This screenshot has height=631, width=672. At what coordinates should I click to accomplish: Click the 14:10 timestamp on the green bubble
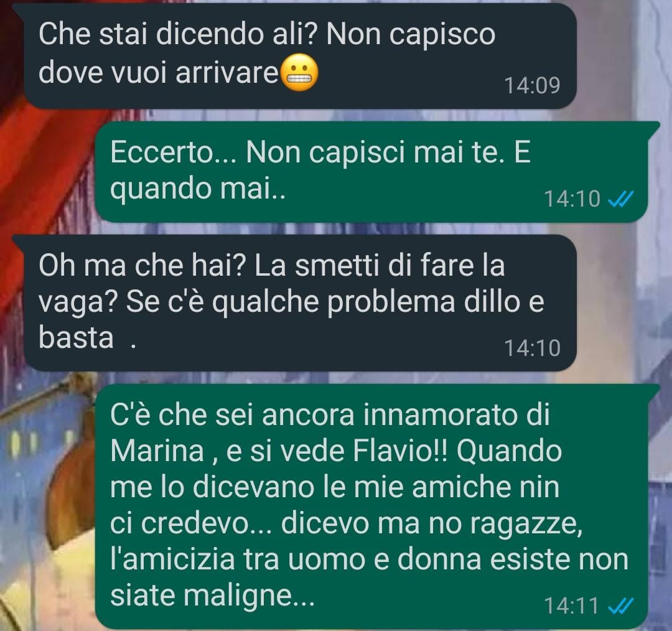(x=572, y=199)
